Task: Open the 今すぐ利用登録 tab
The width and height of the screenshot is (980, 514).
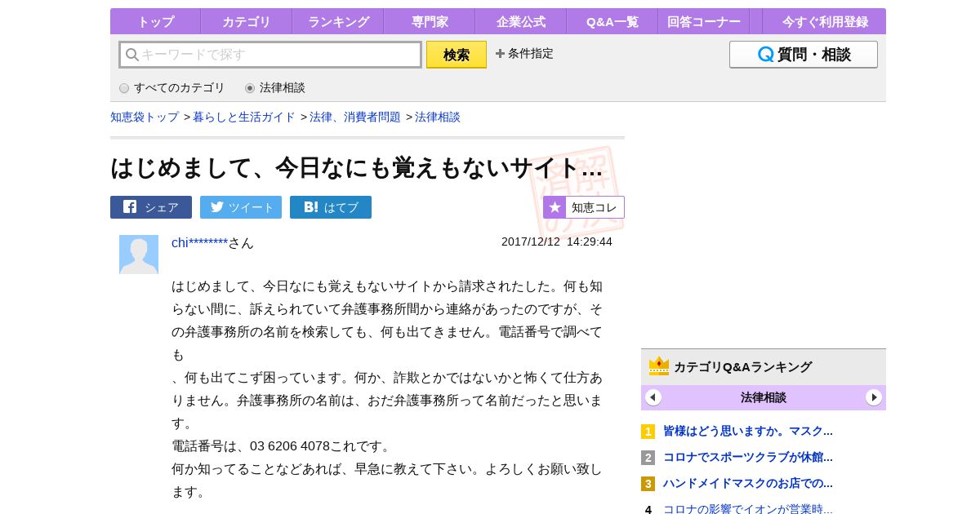Action: pos(825,22)
